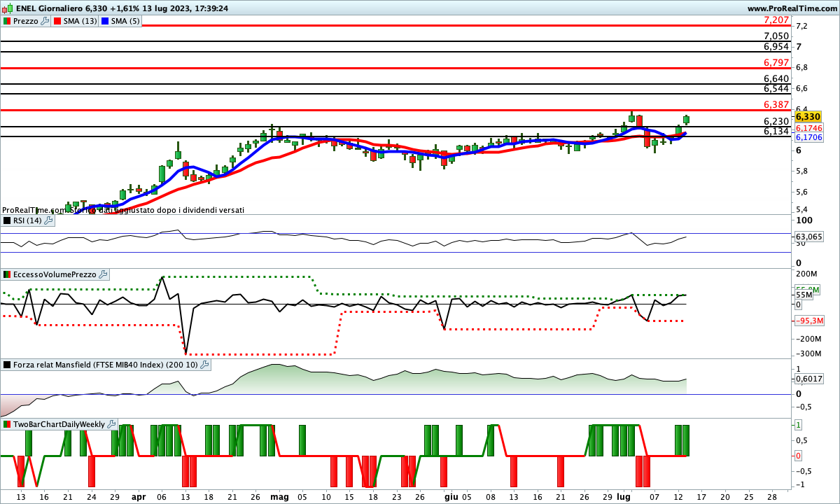Click the black RSI (14) color square
The image size is (840, 504).
7,220
